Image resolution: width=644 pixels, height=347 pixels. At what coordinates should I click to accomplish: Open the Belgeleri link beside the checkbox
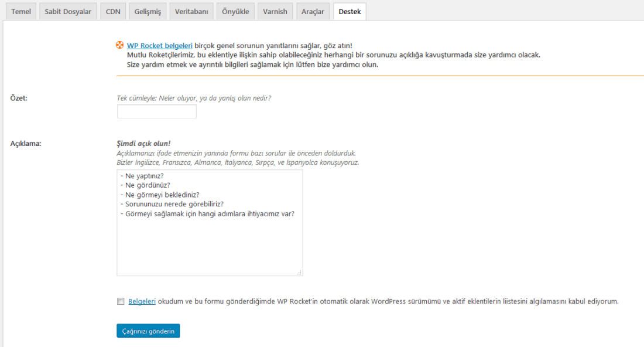point(142,301)
